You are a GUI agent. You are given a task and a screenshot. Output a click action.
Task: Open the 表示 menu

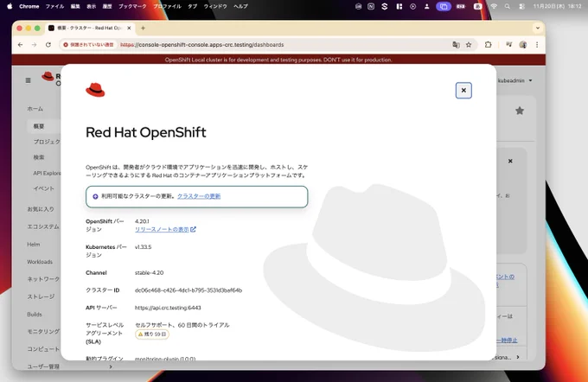(x=92, y=6)
